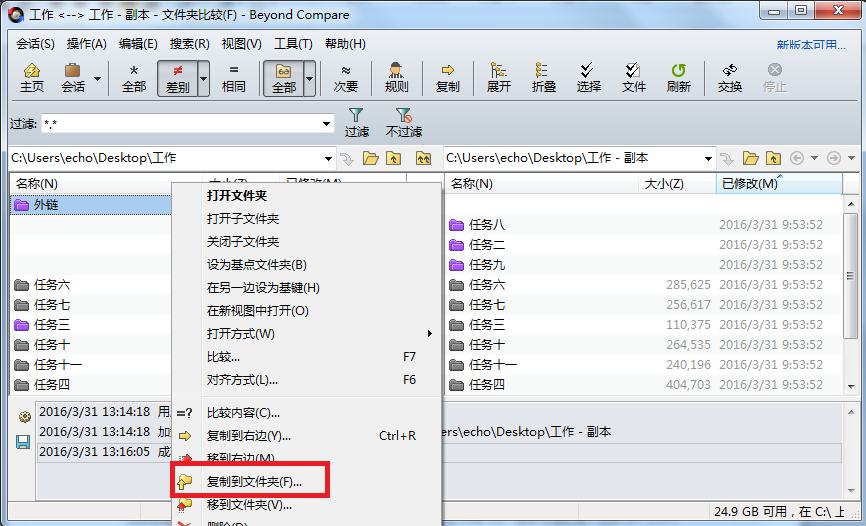Browse for left folder icon
866x526 pixels.
(371, 159)
